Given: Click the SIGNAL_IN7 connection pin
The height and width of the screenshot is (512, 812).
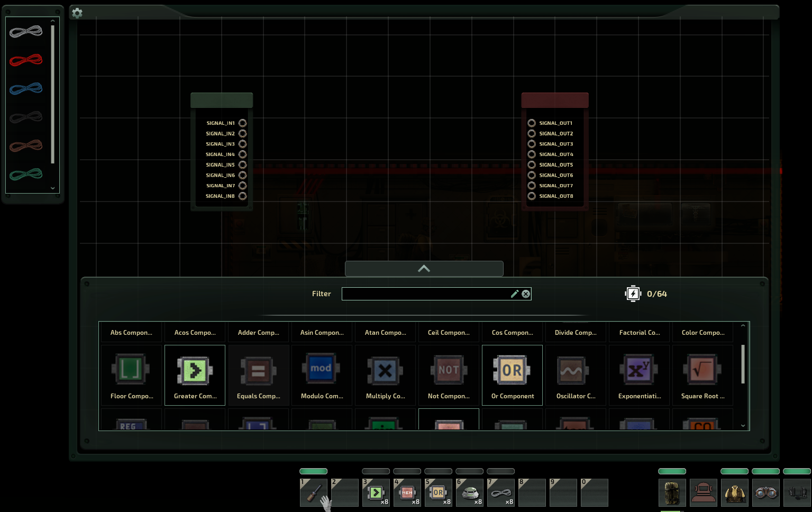Looking at the screenshot, I should coord(243,186).
